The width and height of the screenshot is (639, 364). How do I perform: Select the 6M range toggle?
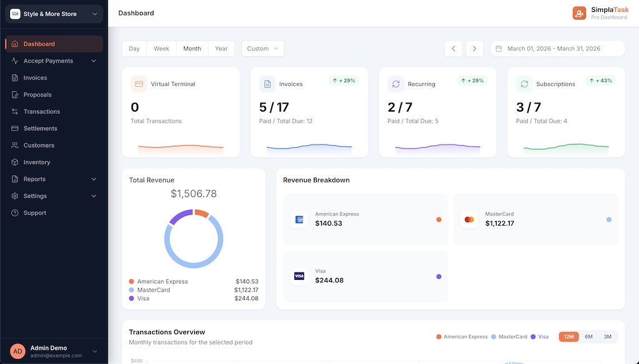588,337
